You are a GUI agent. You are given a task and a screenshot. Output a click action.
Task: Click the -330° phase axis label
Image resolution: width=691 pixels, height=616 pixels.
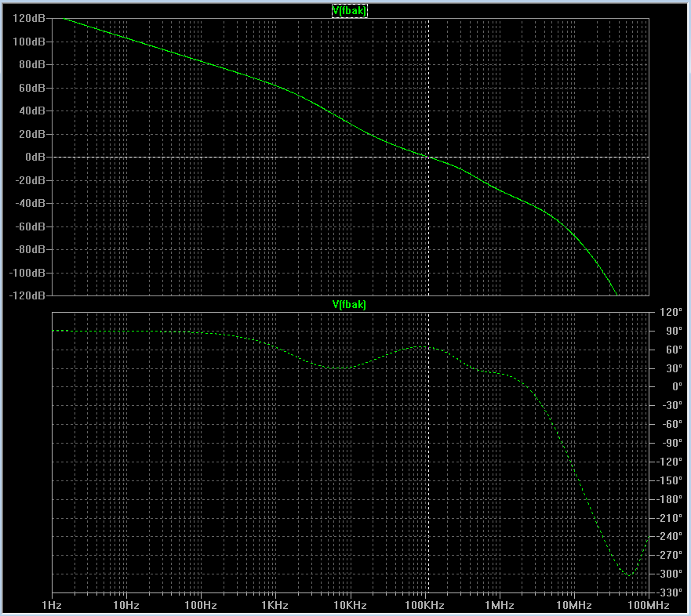pyautogui.click(x=669, y=592)
